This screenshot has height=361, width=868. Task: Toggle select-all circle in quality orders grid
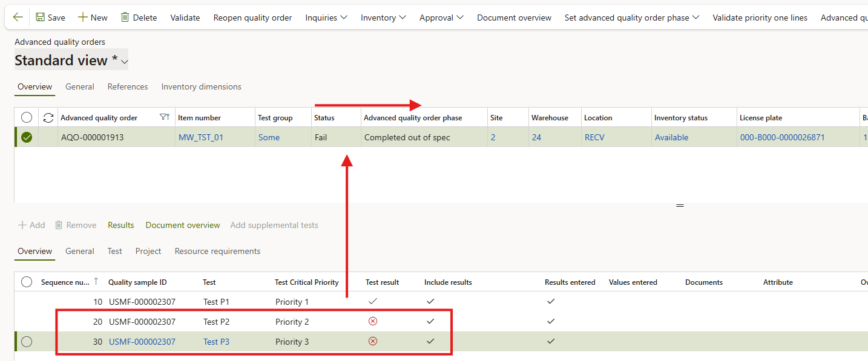(x=27, y=118)
